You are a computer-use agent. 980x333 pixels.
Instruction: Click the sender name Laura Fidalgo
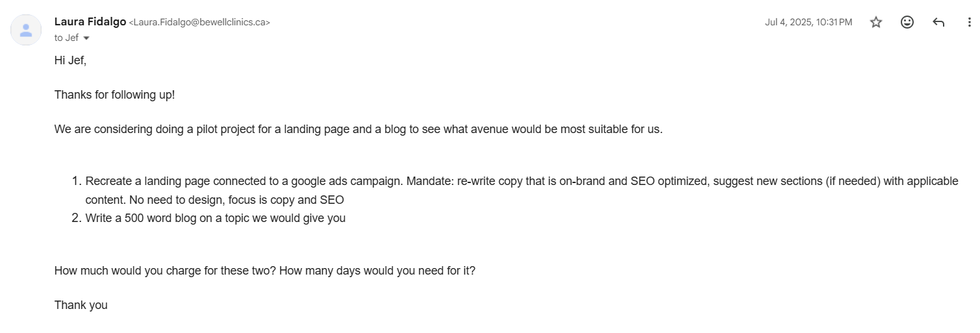[90, 21]
